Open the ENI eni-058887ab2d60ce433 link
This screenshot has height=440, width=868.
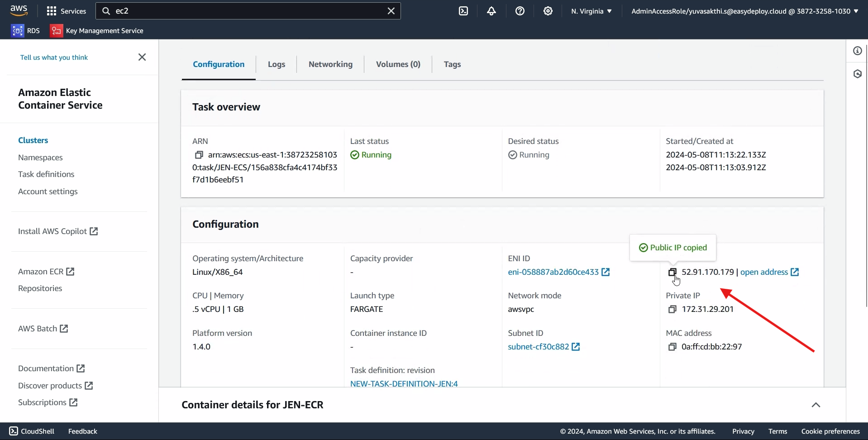pos(559,272)
